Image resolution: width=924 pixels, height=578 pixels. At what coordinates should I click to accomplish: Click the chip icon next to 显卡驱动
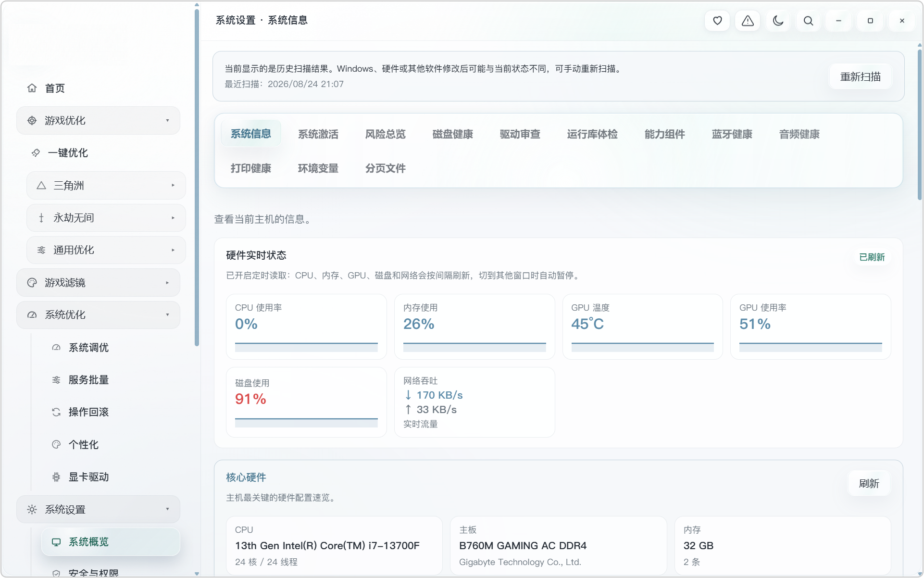56,477
